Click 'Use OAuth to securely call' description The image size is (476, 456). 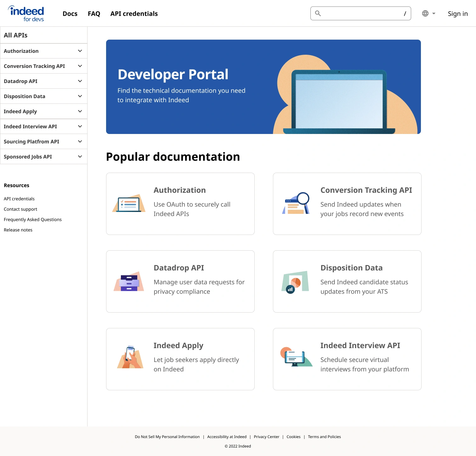tap(192, 209)
